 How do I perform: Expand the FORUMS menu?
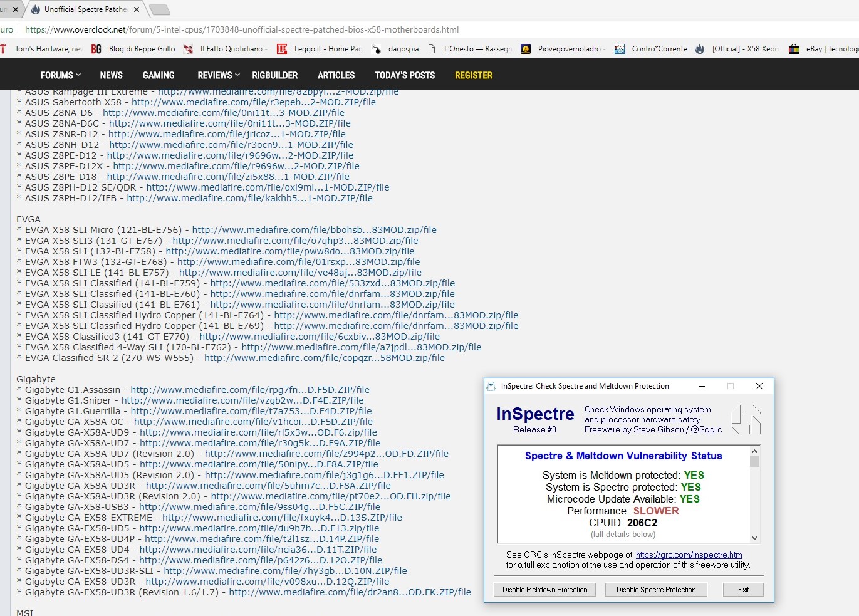(x=60, y=75)
